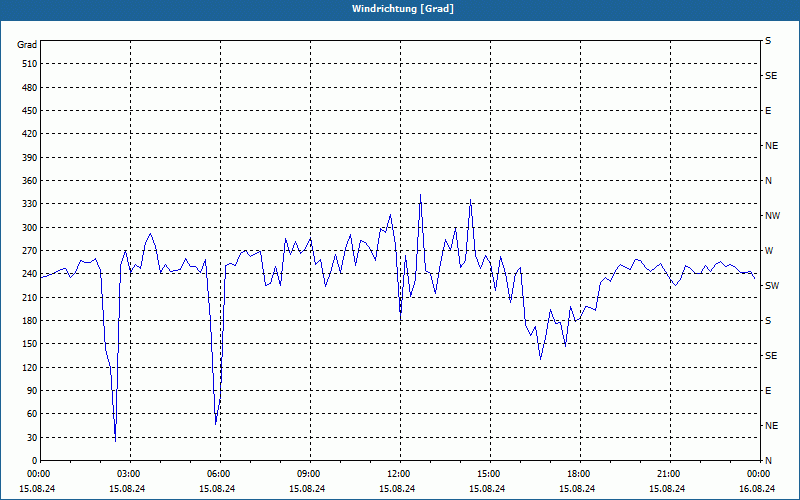Click the 300 y-axis label
Image resolution: width=800 pixels, height=500 pixels.
[x=30, y=228]
